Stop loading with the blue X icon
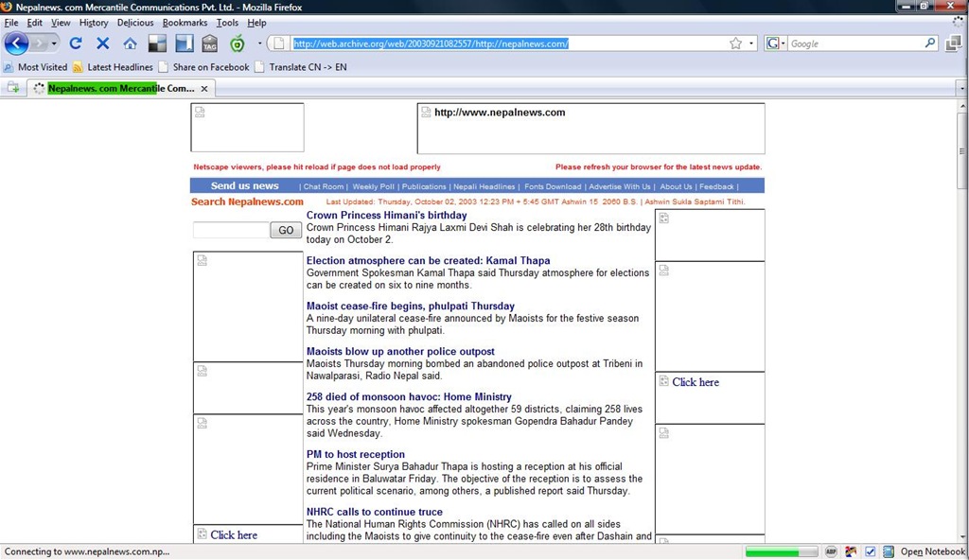Image resolution: width=969 pixels, height=560 pixels. pyautogui.click(x=102, y=44)
